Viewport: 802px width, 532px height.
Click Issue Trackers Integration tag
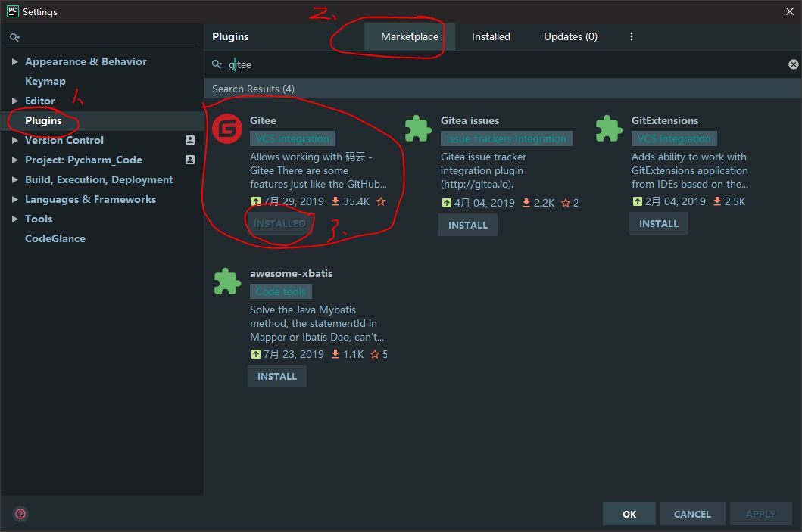507,138
